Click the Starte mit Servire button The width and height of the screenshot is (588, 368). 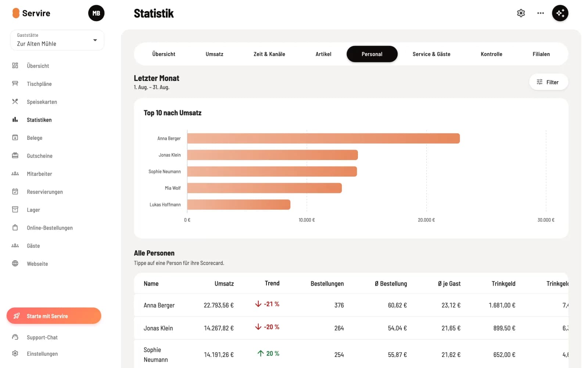point(54,316)
